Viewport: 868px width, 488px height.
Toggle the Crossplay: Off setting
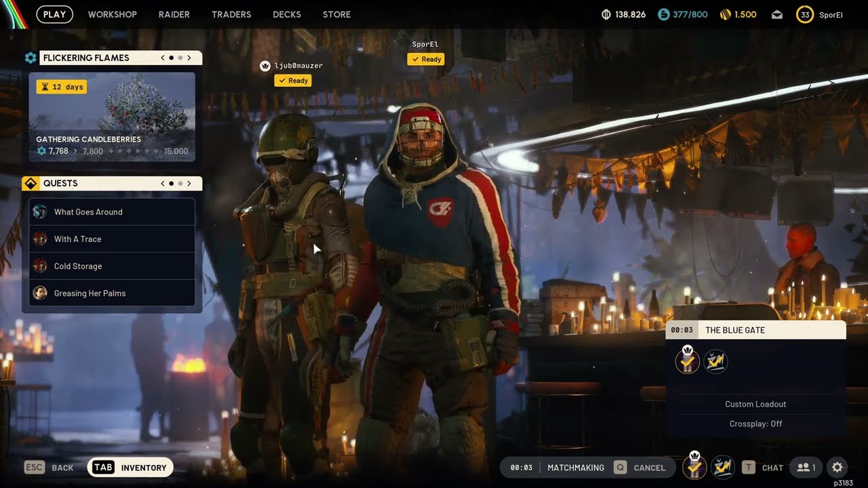[x=755, y=424]
